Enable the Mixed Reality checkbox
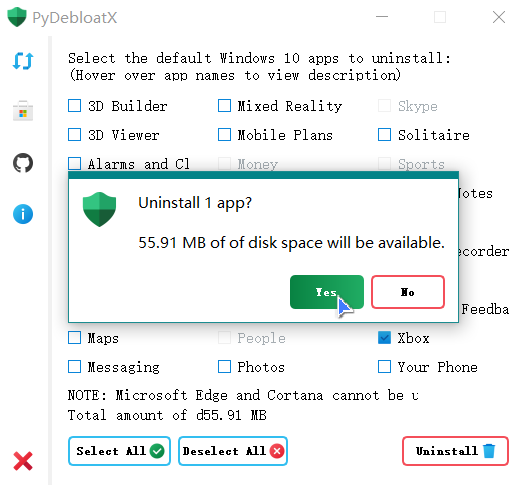The width and height of the screenshot is (527, 485). pyautogui.click(x=224, y=106)
